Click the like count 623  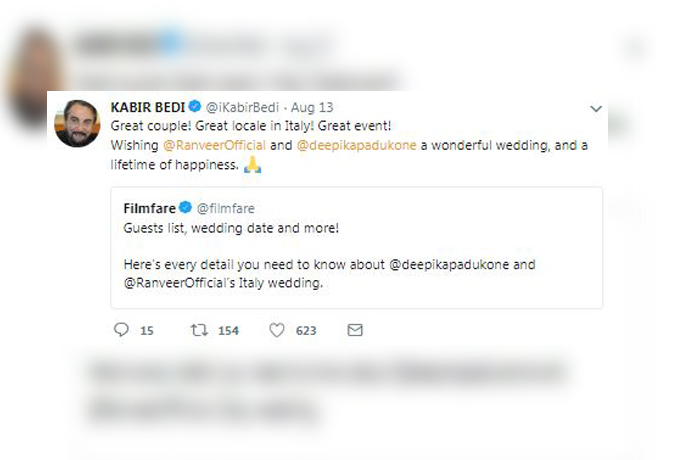(x=306, y=330)
